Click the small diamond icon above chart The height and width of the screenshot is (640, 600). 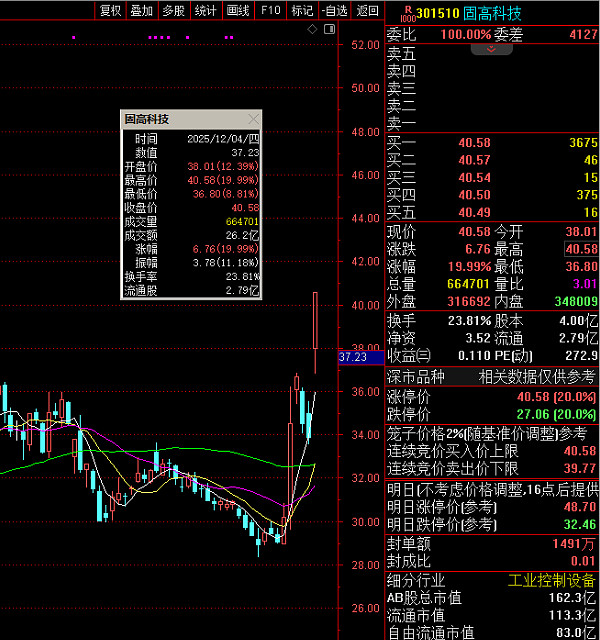click(x=312, y=29)
